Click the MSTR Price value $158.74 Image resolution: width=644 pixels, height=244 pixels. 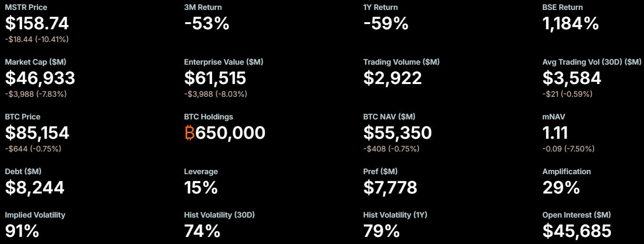[37, 24]
